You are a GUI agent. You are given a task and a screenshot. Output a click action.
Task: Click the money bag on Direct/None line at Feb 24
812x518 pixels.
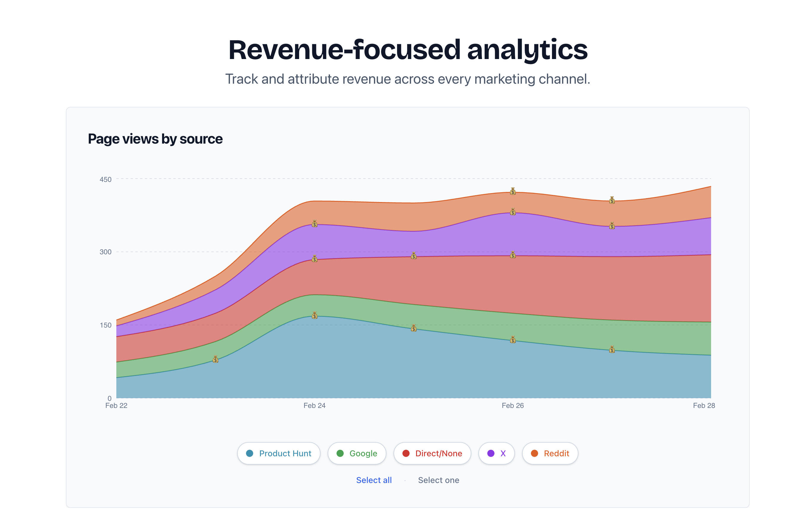[314, 259]
